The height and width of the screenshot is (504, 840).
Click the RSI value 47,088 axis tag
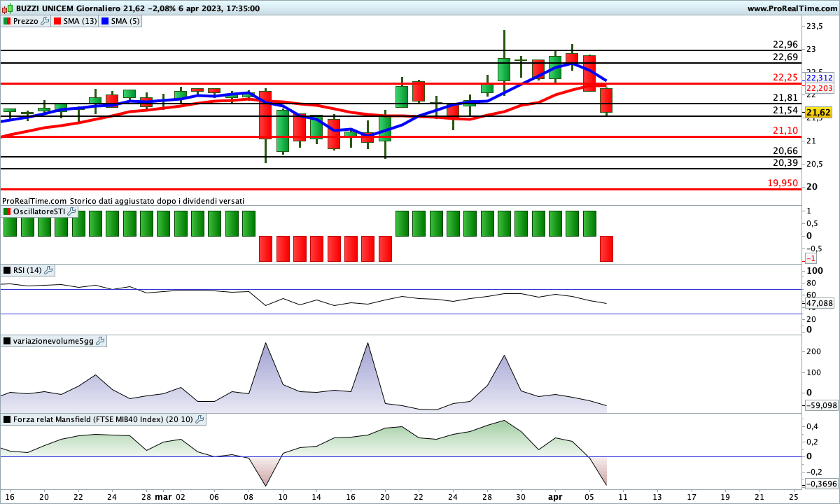[x=820, y=304]
